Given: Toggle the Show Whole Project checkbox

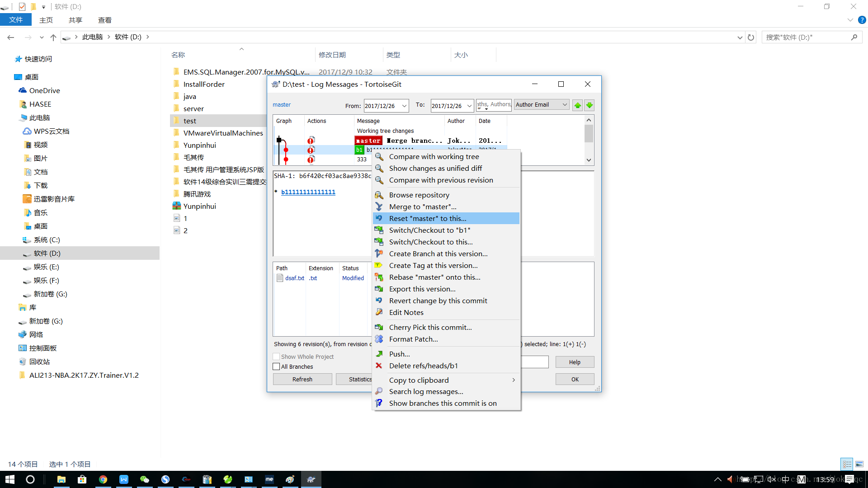Looking at the screenshot, I should click(x=276, y=357).
